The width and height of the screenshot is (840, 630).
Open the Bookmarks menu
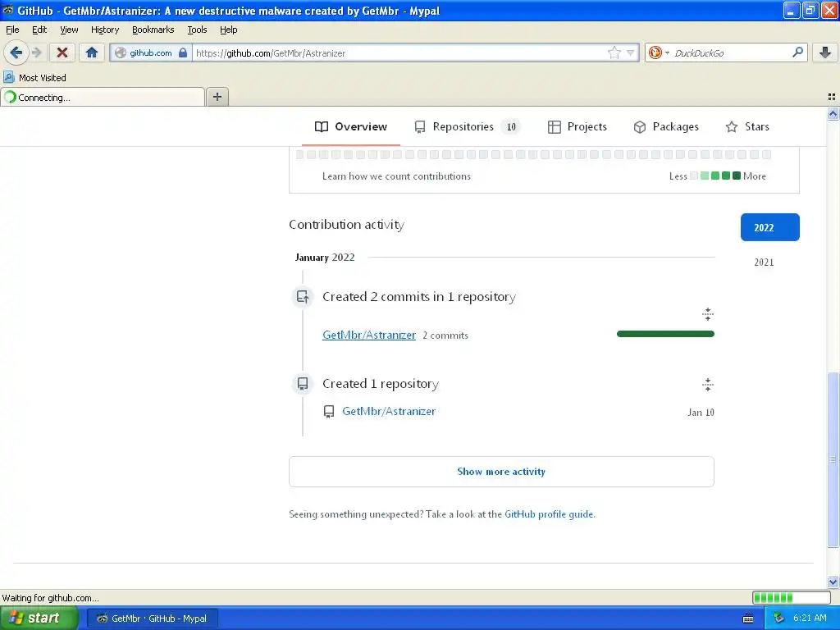click(153, 30)
